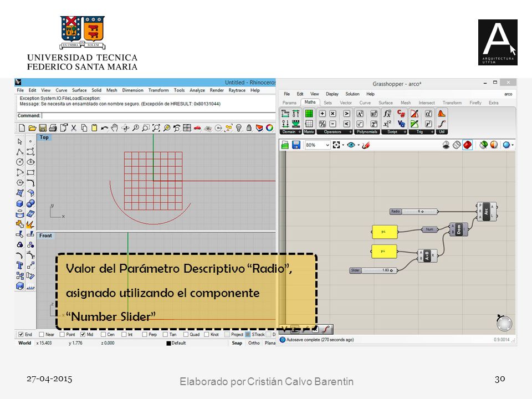The image size is (532, 399).
Task: Enable the Near object snap checkbox
Action: coord(42,335)
